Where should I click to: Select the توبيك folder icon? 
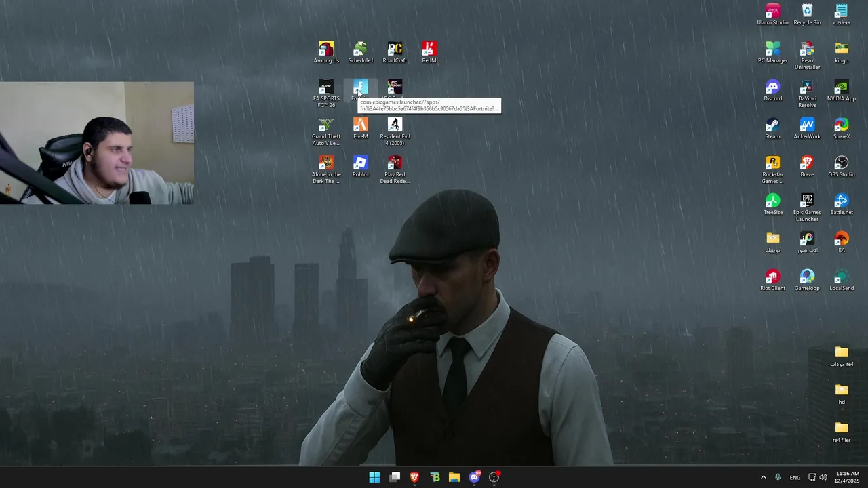(x=772, y=242)
